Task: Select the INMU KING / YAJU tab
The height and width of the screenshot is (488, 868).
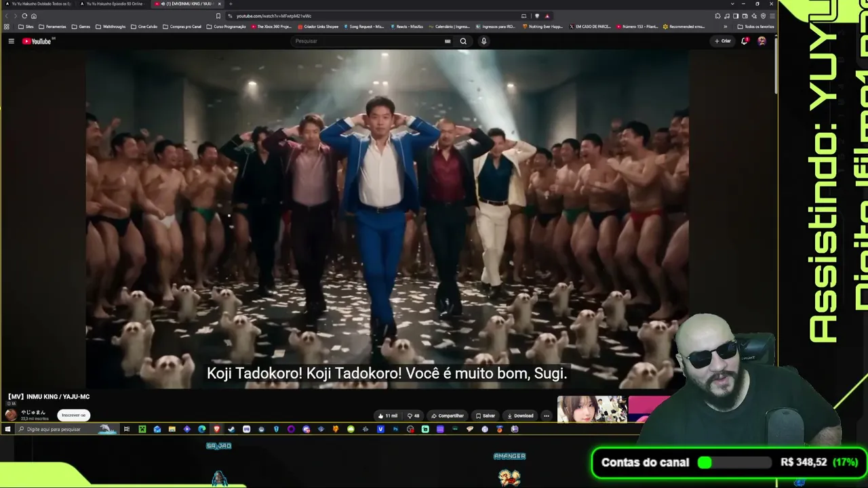Action: (x=188, y=4)
